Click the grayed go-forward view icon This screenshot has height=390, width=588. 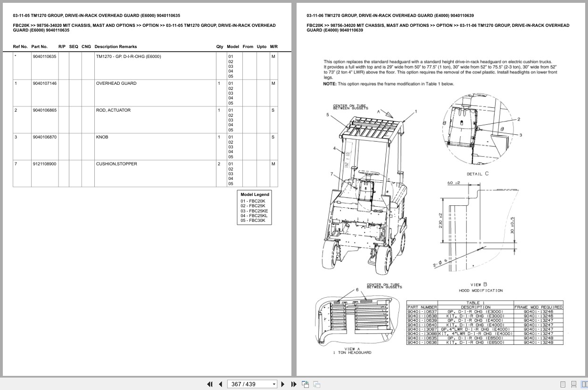317,384
